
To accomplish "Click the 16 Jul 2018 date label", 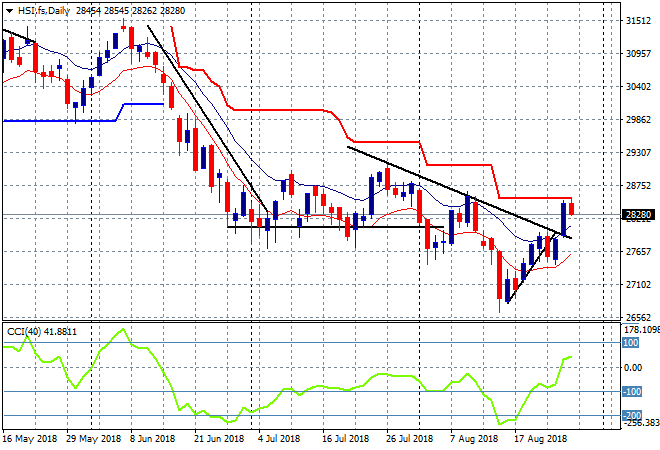I will 345,439.
